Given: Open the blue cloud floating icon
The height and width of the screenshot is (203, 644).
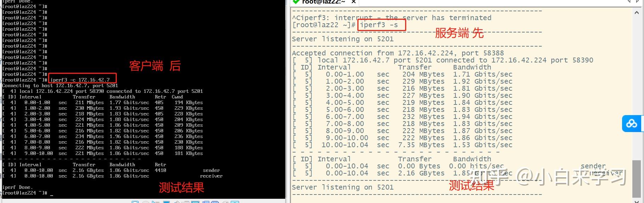Looking at the screenshot, I should click(632, 124).
